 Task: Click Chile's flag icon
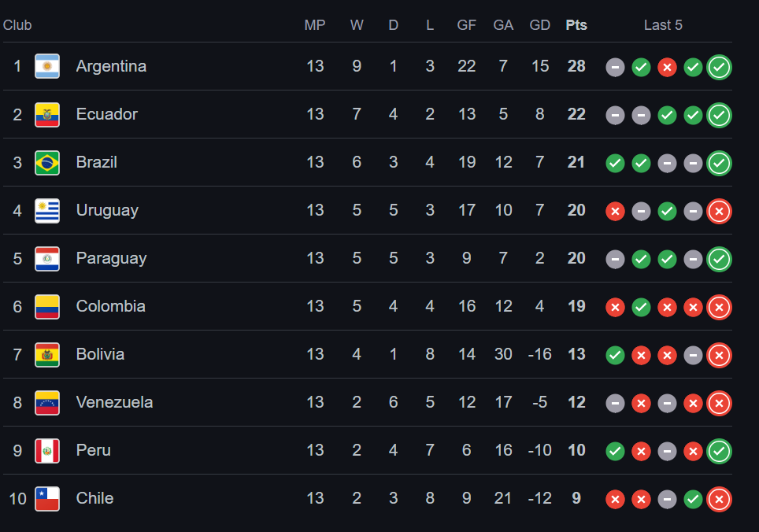pos(47,499)
